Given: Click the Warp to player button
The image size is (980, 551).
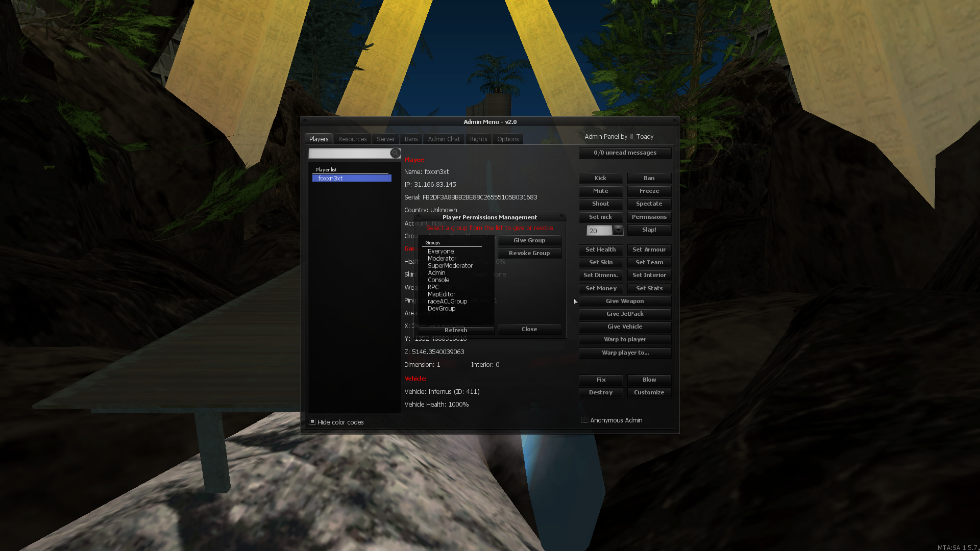Looking at the screenshot, I should tap(625, 339).
